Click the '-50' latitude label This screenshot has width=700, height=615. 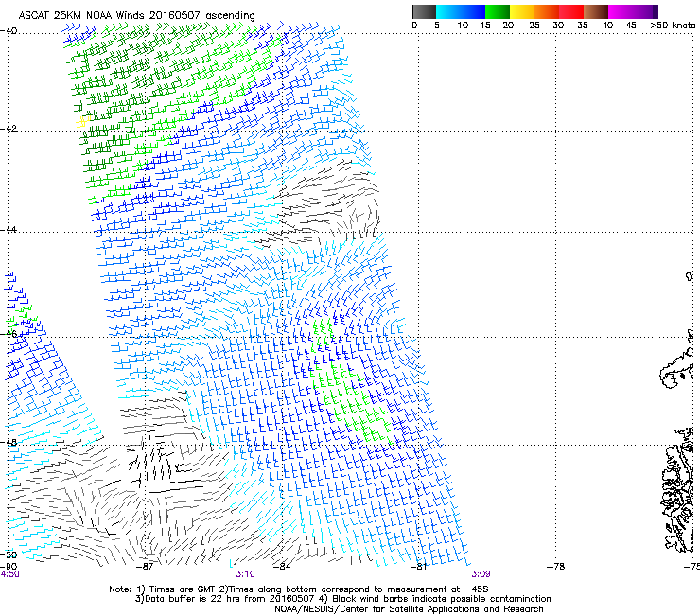coord(9,554)
